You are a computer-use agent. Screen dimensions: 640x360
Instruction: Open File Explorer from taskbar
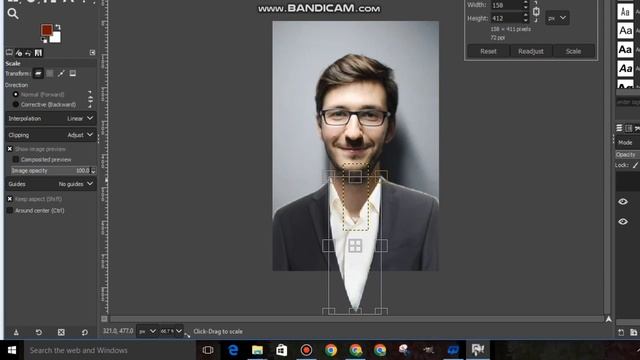pyautogui.click(x=257, y=350)
